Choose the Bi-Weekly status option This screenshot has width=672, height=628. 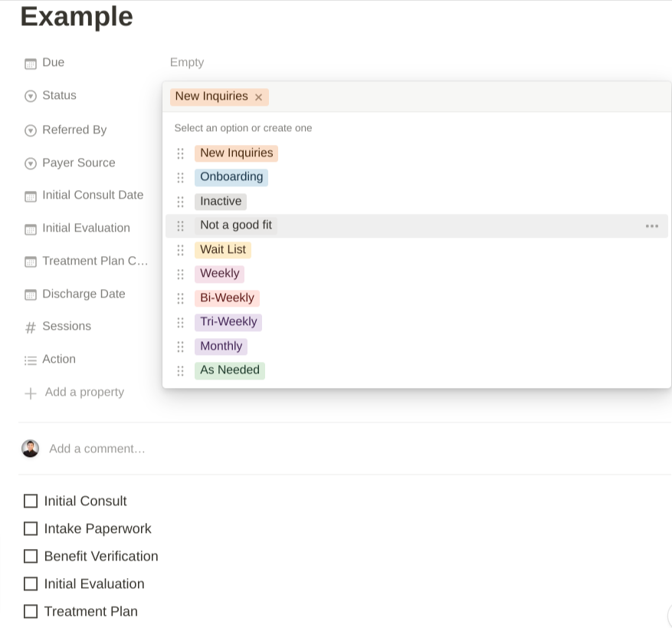click(227, 298)
